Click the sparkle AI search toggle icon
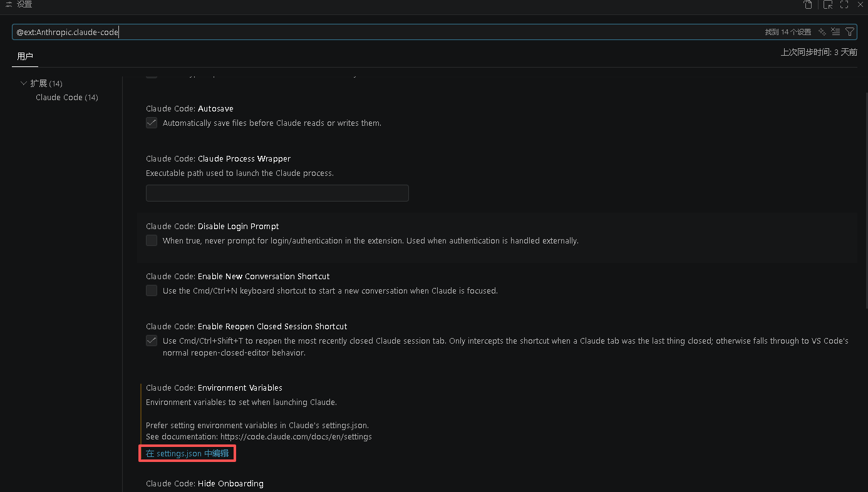The width and height of the screenshot is (868, 492). point(822,32)
